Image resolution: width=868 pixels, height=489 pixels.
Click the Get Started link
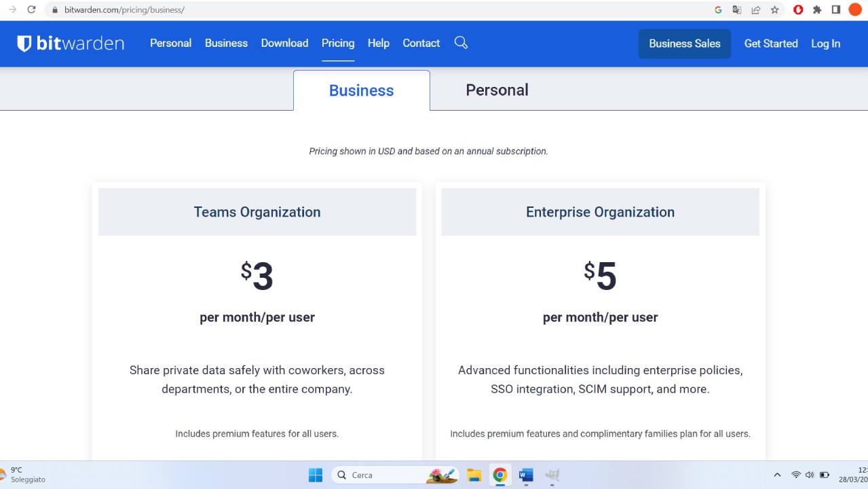click(x=771, y=43)
